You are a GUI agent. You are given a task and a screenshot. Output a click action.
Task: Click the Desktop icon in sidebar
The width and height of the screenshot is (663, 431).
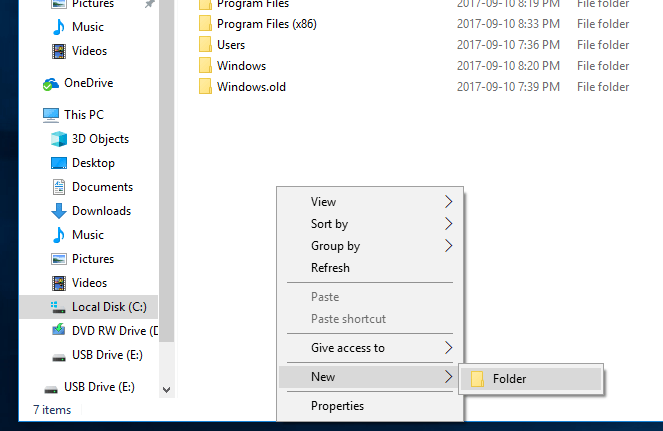[x=59, y=163]
